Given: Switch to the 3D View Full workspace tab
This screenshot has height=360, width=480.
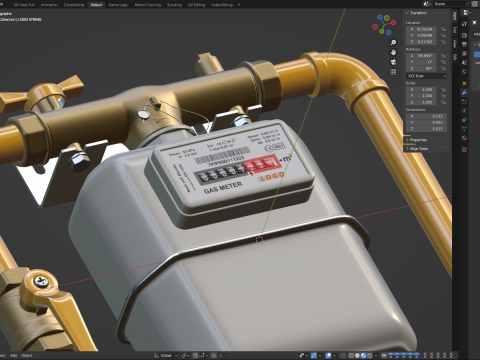Looking at the screenshot, I should pos(24,5).
